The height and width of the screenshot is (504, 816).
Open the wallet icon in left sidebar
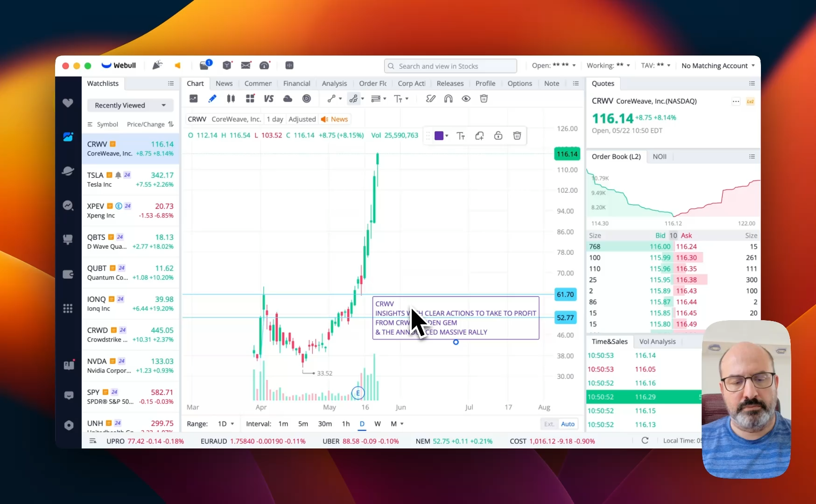[x=68, y=274]
